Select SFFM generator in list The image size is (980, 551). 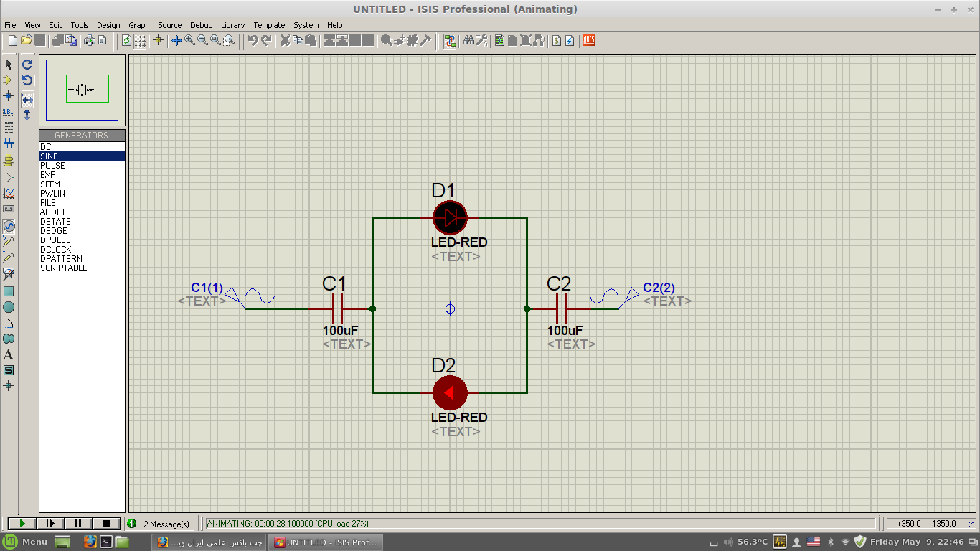(83, 184)
